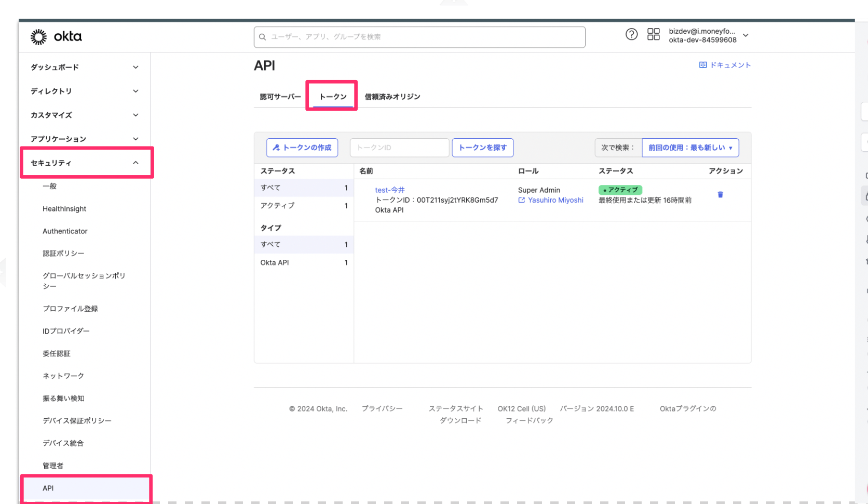Viewport: 868px width, 504px height.
Task: Open the バージョン 2024.10.0 E footer link
Action: (597, 408)
